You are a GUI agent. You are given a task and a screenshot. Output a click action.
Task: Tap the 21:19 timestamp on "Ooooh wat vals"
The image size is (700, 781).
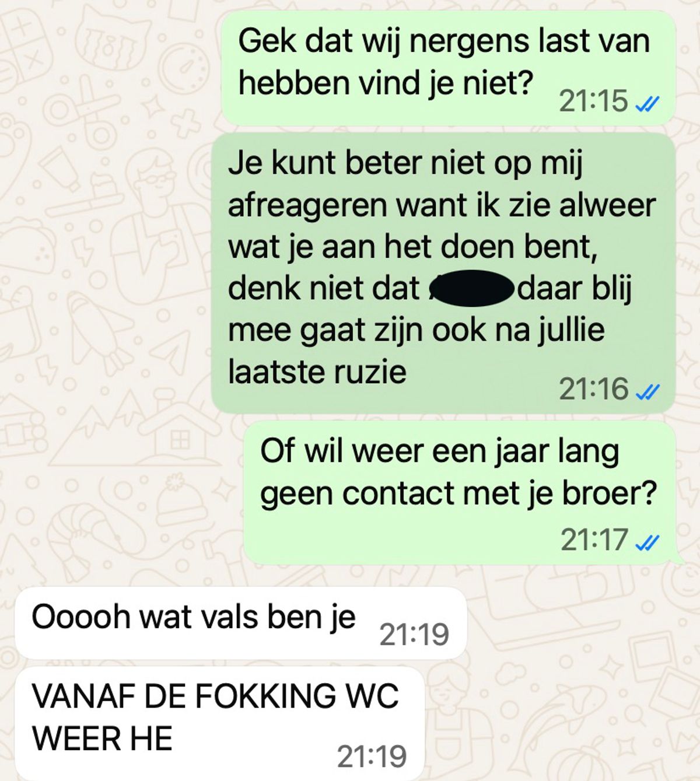(x=414, y=635)
